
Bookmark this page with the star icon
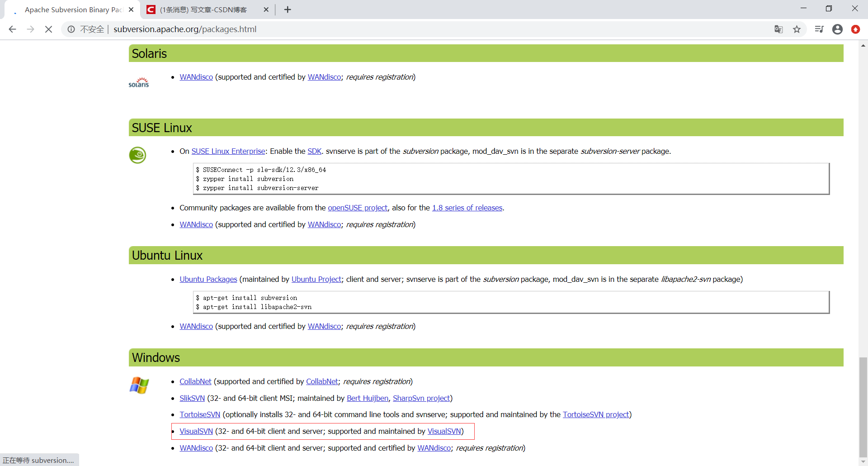point(797,29)
